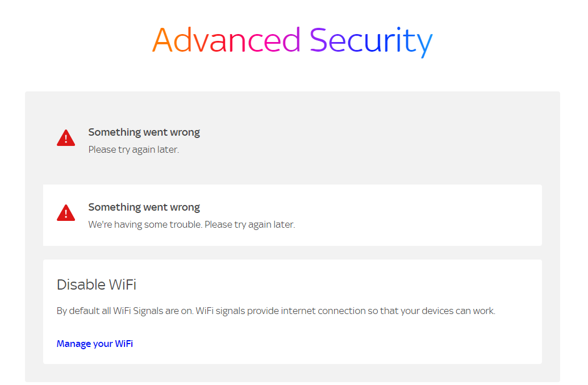588x385 pixels.
Task: Select "Something went wrong" heading above "We're having some trouble"
Action: (x=144, y=207)
